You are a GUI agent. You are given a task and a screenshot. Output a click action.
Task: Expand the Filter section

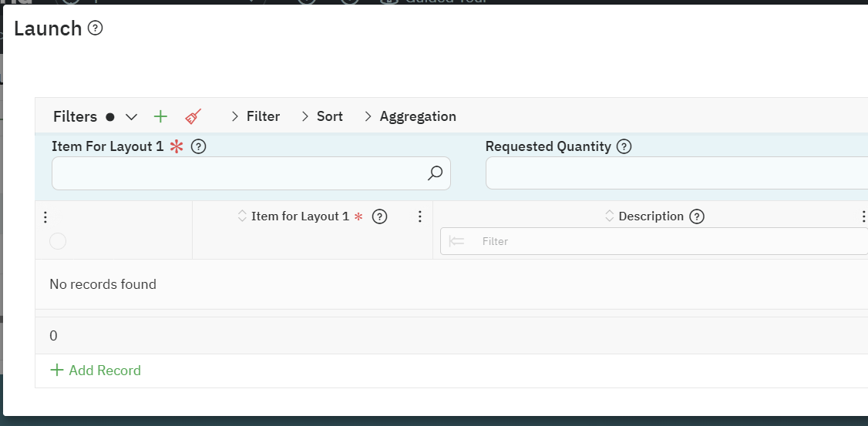coord(255,116)
